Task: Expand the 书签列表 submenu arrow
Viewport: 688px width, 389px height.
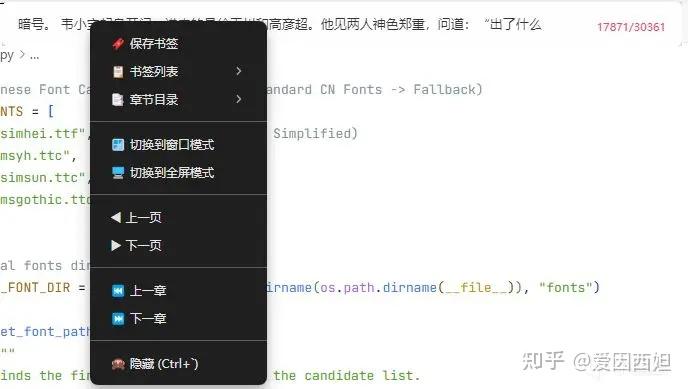Action: click(239, 71)
